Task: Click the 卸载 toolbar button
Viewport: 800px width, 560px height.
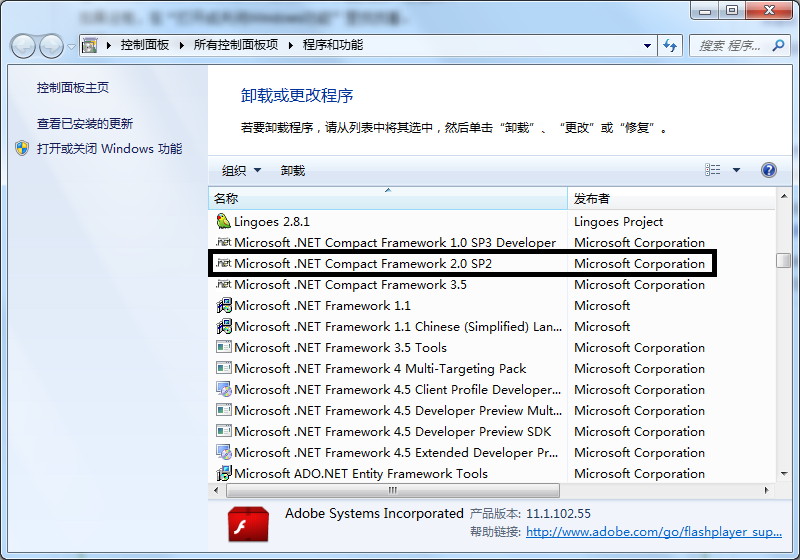Action: [x=293, y=170]
